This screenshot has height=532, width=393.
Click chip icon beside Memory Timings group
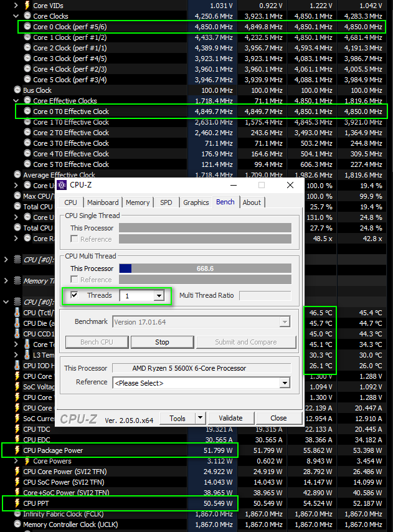coord(17,280)
